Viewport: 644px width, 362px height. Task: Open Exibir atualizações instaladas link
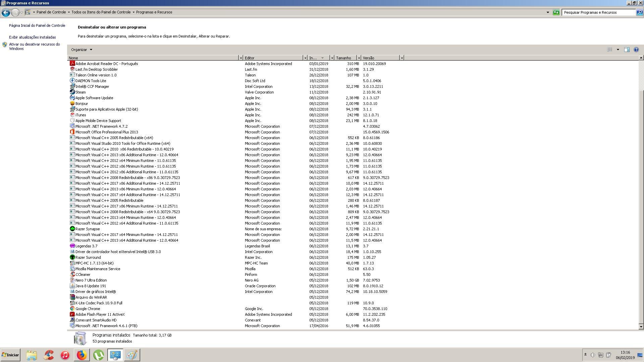click(x=33, y=37)
